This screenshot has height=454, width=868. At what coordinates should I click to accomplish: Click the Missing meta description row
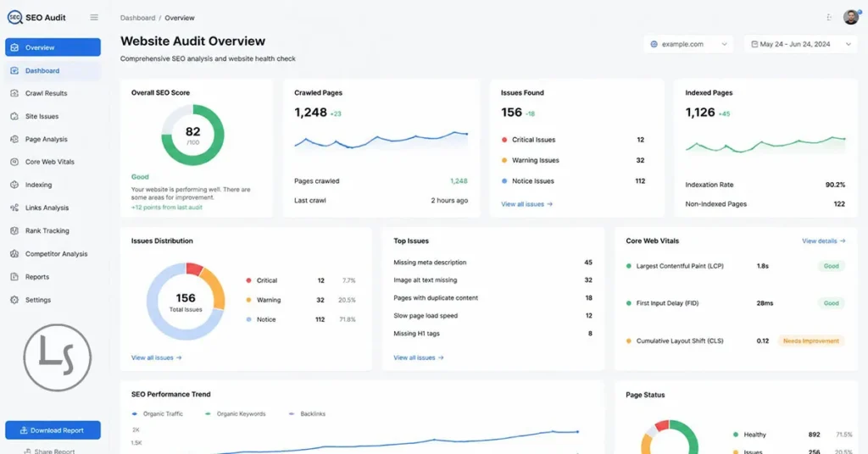pos(492,263)
